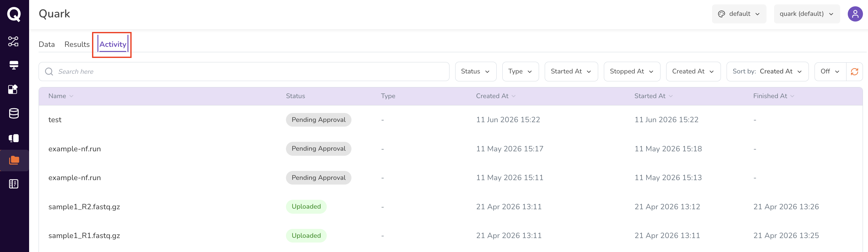
Task: Focus the Search here input field
Action: 244,72
